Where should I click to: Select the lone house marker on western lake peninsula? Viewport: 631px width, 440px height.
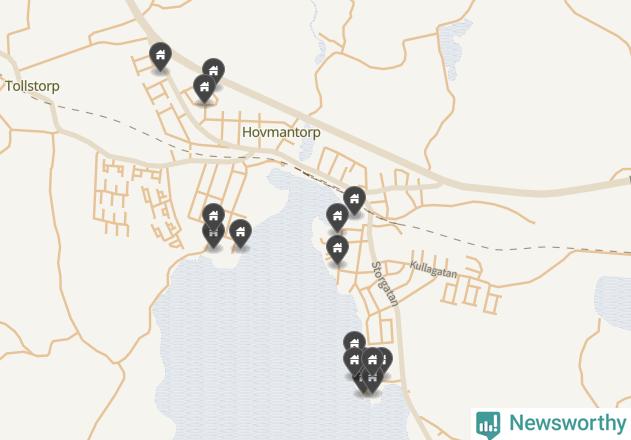(x=240, y=233)
